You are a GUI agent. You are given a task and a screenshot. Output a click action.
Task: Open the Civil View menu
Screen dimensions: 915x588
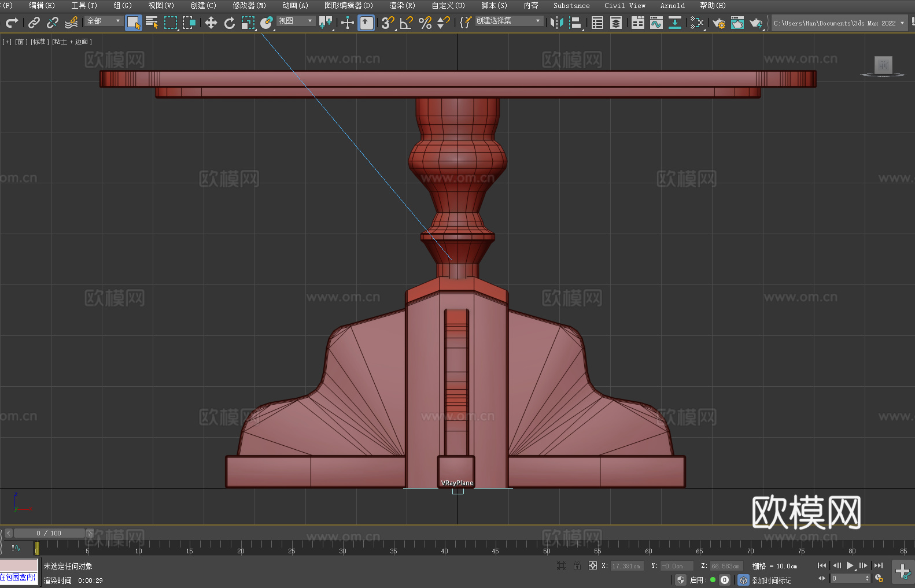pyautogui.click(x=625, y=5)
